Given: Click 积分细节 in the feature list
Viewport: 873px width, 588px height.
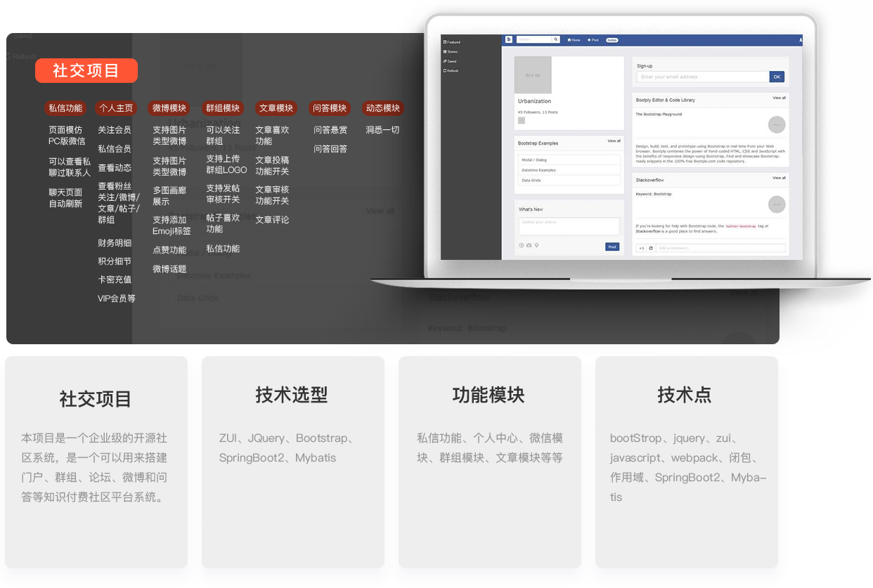Looking at the screenshot, I should (115, 261).
